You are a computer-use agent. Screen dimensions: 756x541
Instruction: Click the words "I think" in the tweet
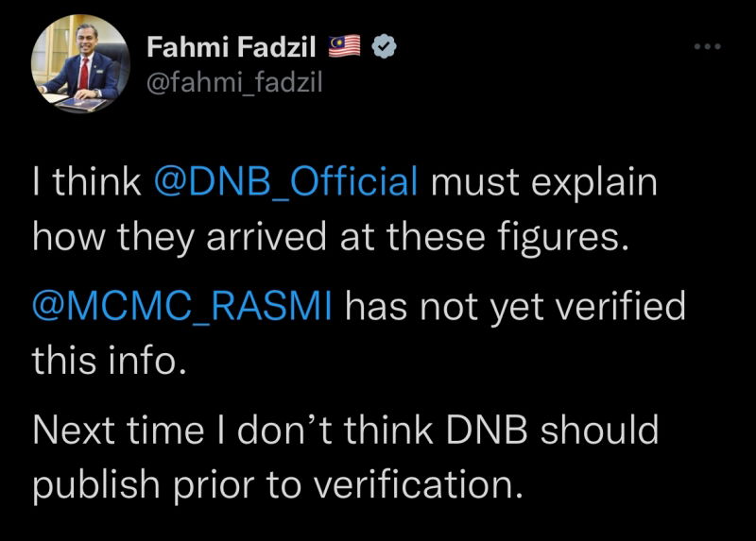[x=85, y=182]
